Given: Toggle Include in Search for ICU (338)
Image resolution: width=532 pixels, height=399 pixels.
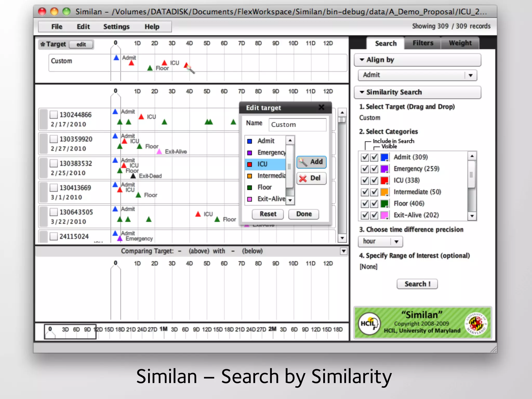Looking at the screenshot, I should click(x=365, y=180).
